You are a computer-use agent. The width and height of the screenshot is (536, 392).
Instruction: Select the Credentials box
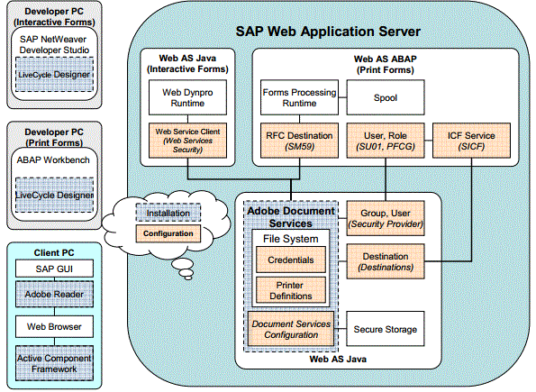[x=291, y=260]
